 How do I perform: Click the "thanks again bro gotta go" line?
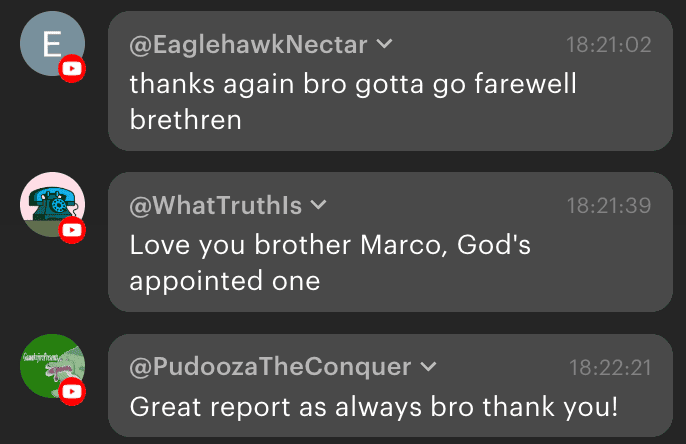click(353, 83)
